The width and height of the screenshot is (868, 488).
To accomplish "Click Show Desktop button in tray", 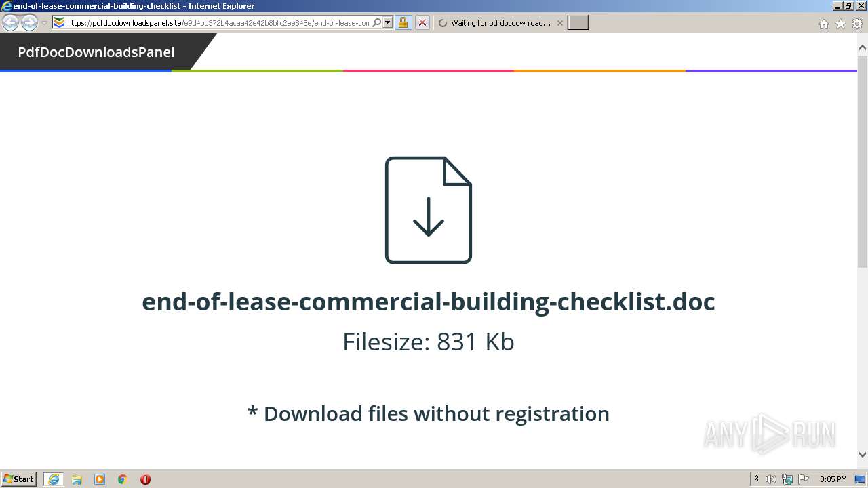I will click(x=861, y=479).
